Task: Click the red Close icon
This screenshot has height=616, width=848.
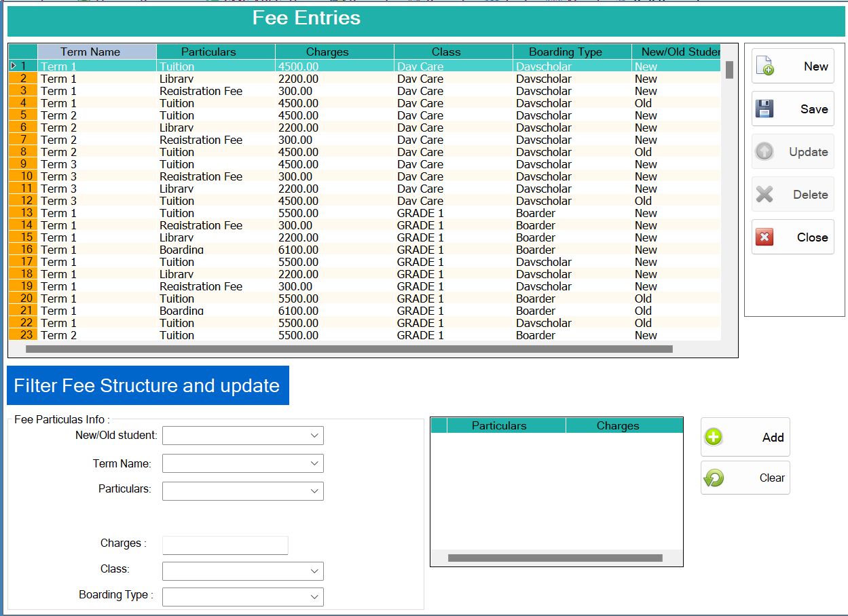Action: pyautogui.click(x=765, y=237)
